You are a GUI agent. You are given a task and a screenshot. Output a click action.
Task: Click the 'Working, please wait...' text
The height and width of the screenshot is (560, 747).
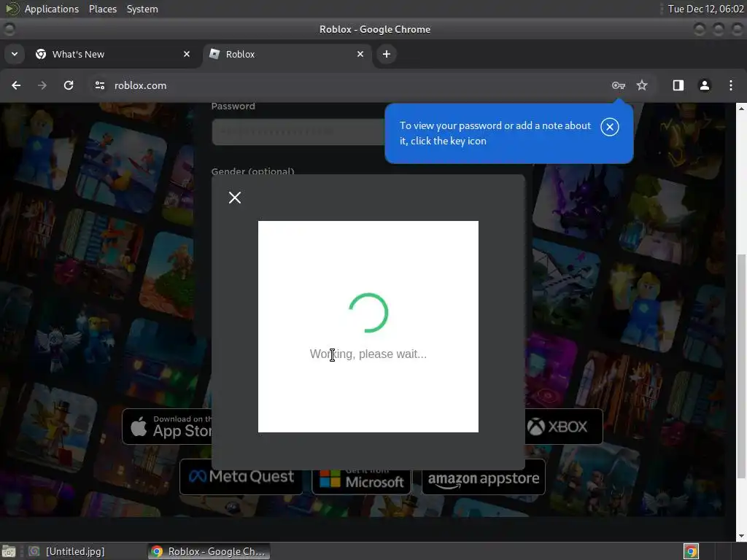point(368,354)
